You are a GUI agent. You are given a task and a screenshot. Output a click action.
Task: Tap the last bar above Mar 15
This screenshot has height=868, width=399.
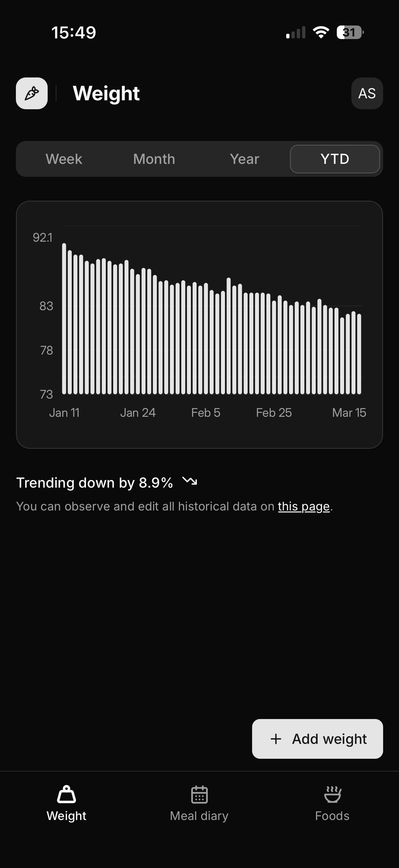tap(359, 354)
